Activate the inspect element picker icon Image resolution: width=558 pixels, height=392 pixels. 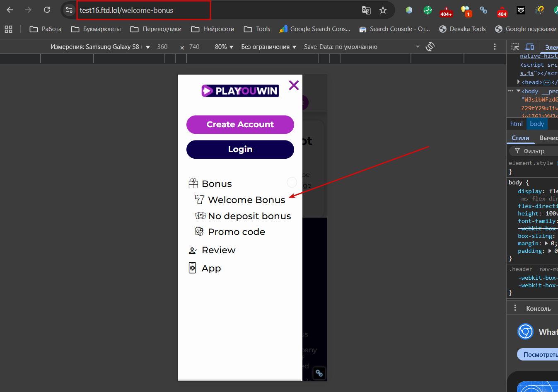515,47
